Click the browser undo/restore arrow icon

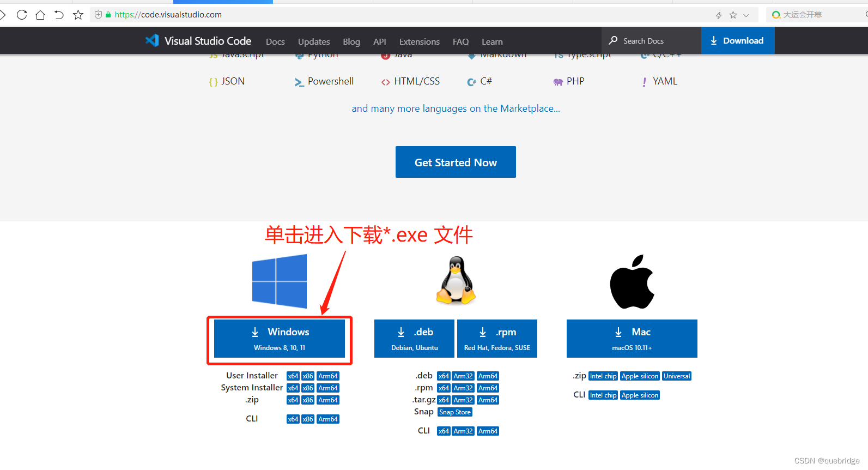click(59, 15)
